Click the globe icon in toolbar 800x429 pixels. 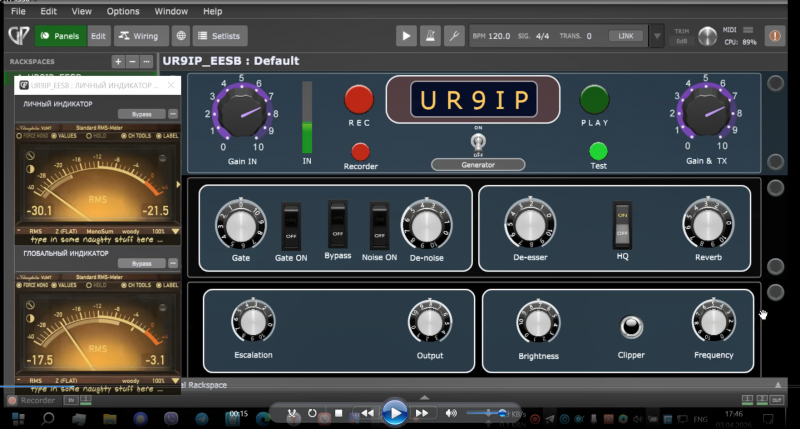point(181,36)
